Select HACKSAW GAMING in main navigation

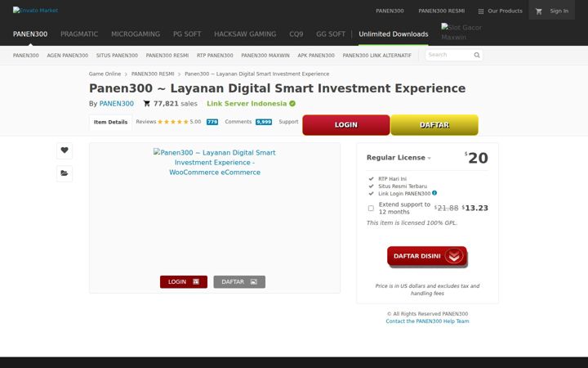point(245,34)
